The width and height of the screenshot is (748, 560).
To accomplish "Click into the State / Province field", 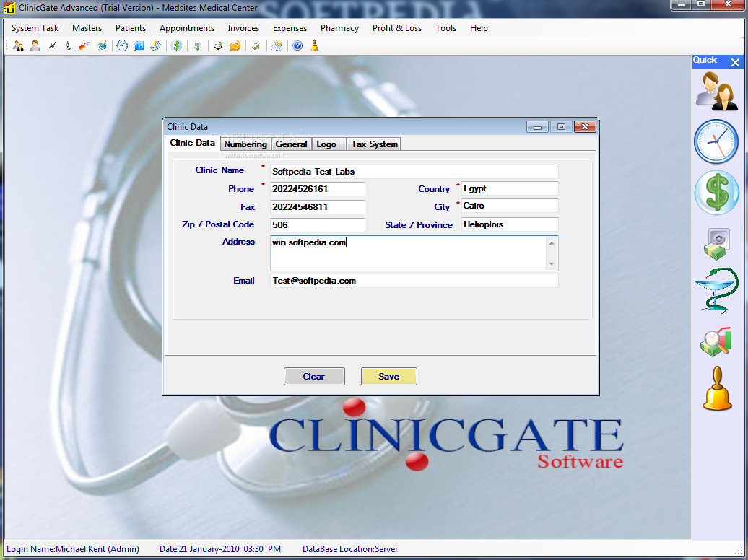I will click(510, 224).
